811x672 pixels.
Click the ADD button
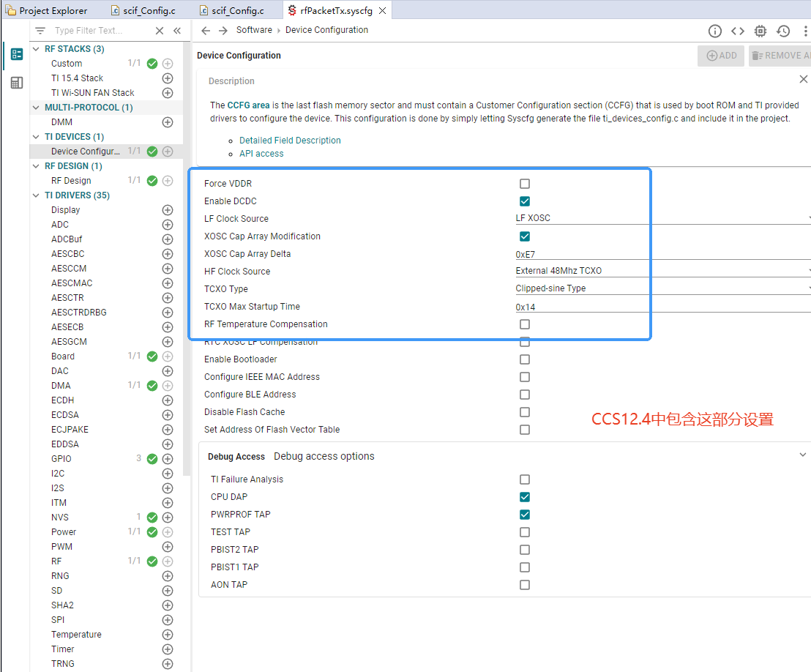pos(721,56)
